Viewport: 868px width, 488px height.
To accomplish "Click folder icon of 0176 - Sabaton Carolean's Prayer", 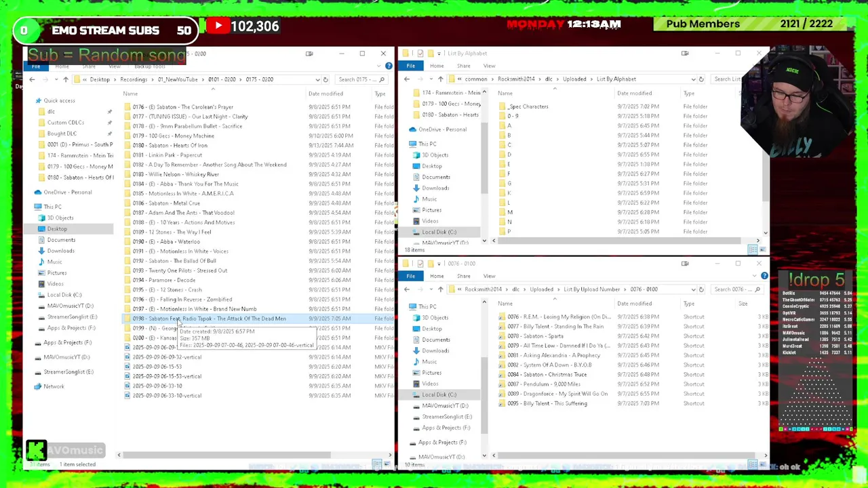I will [128, 107].
